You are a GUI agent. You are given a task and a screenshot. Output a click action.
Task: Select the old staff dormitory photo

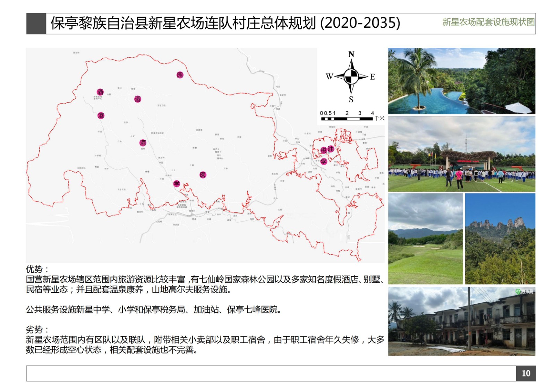point(461,321)
